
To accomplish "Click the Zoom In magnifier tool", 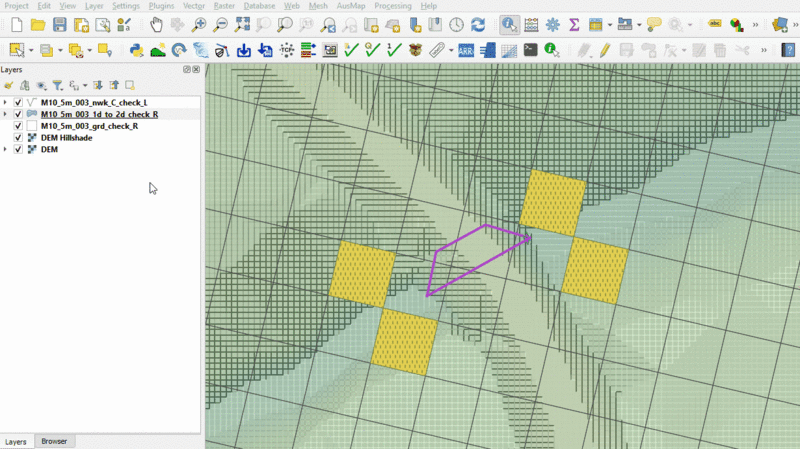I will pos(200,24).
